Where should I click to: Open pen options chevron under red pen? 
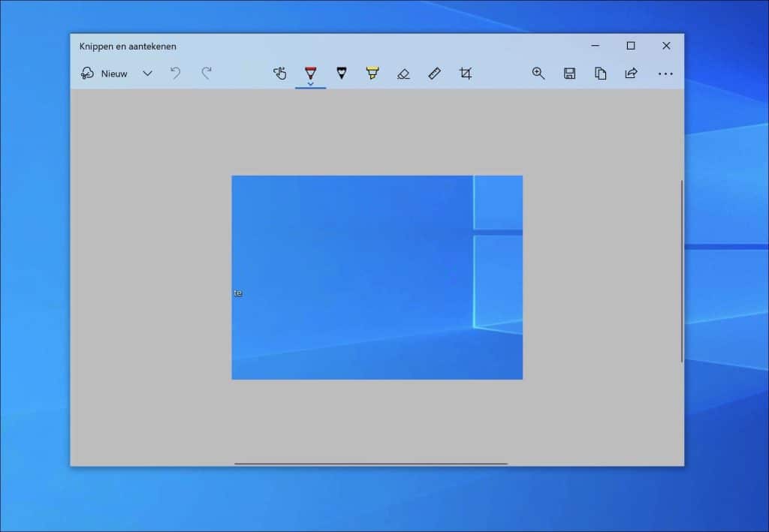coord(310,84)
